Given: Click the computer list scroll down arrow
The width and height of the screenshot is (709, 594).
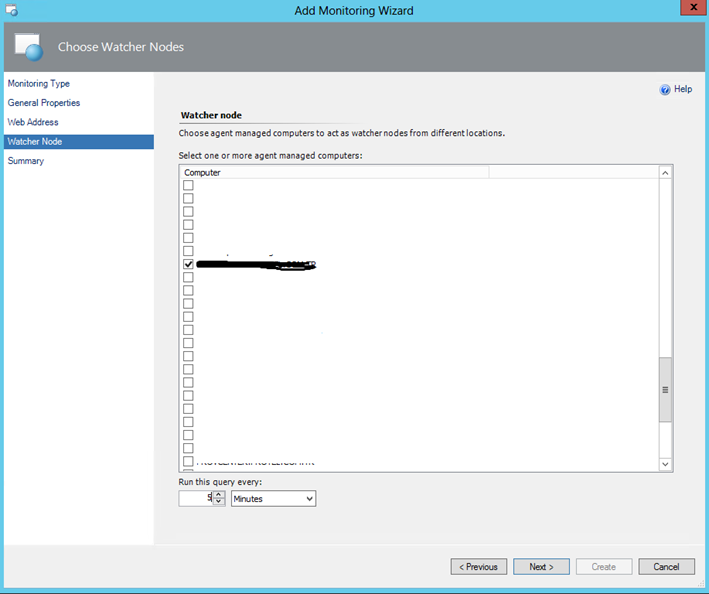Looking at the screenshot, I should tap(665, 464).
